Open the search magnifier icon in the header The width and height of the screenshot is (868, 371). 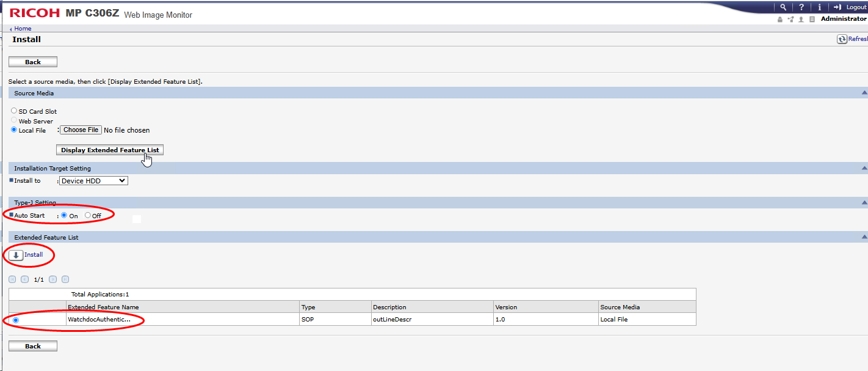click(783, 7)
